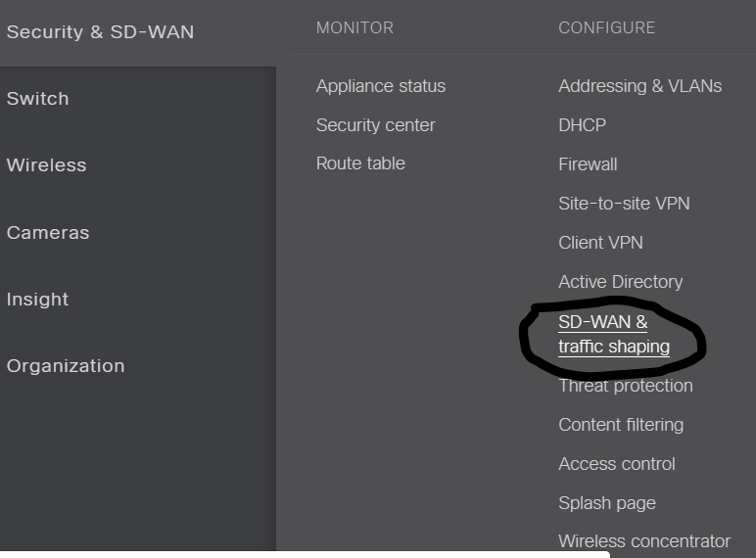
Task: Open Security & SD-WAN section
Action: click(x=100, y=31)
